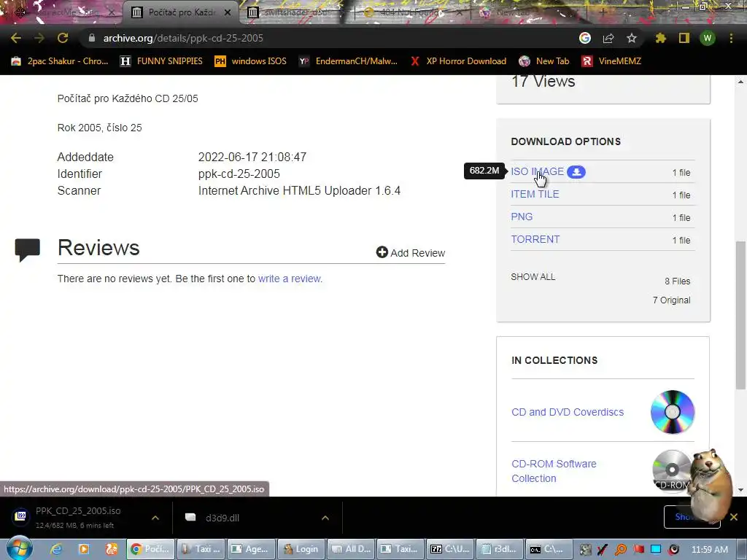Screen dimensions: 747x560
Task: Click the blue monitor tray icon
Action: (x=656, y=550)
